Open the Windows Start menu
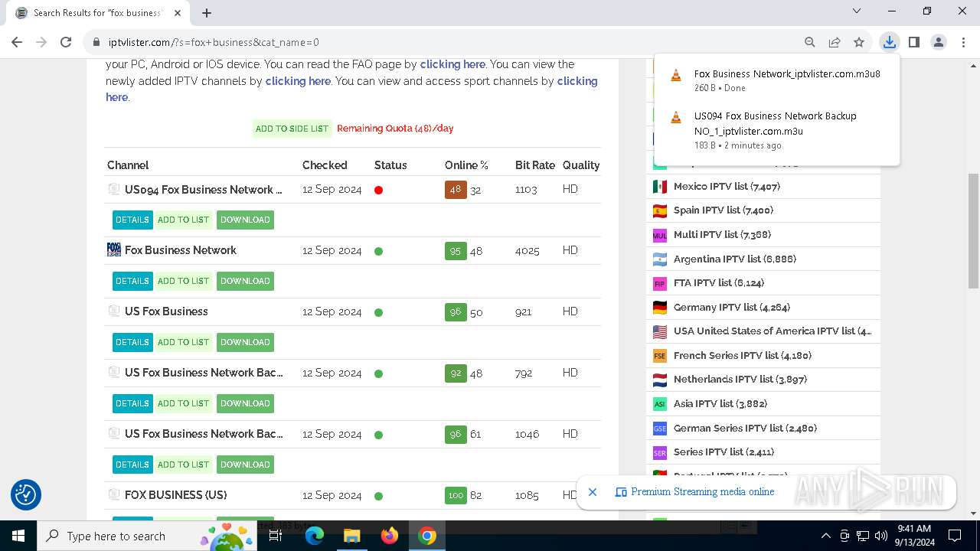The height and width of the screenshot is (551, 980). pos(18,536)
